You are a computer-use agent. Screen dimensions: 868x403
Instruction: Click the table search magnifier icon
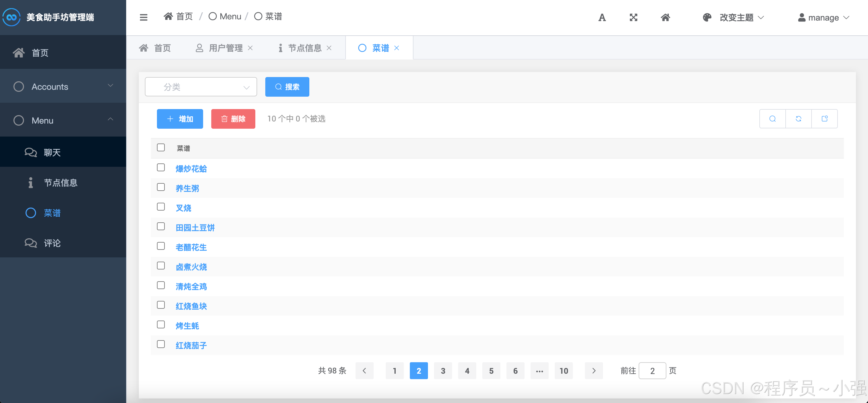[x=772, y=119]
